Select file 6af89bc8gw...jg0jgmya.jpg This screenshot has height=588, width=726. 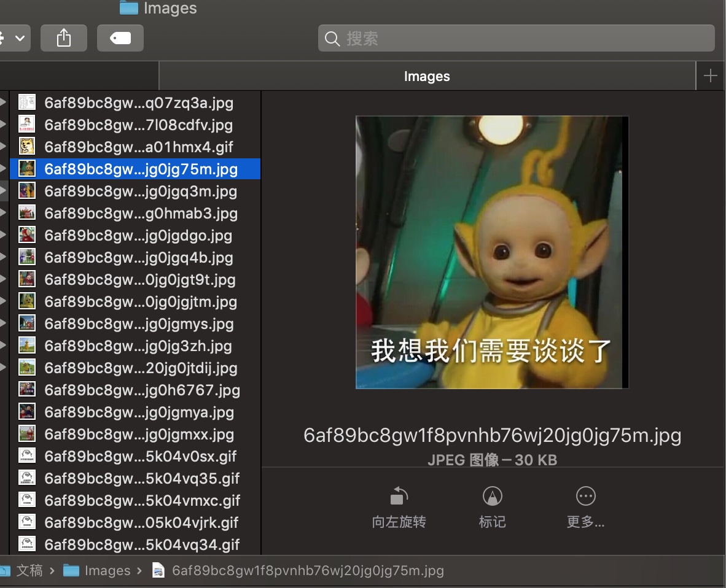coord(135,412)
